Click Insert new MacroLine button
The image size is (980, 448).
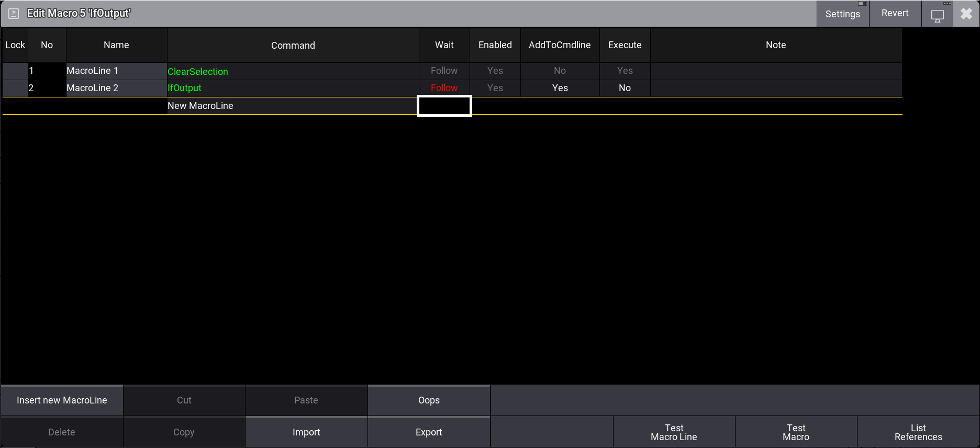(62, 400)
